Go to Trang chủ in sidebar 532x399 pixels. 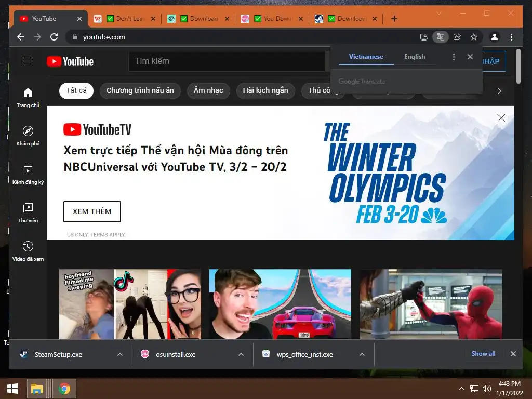point(28,98)
